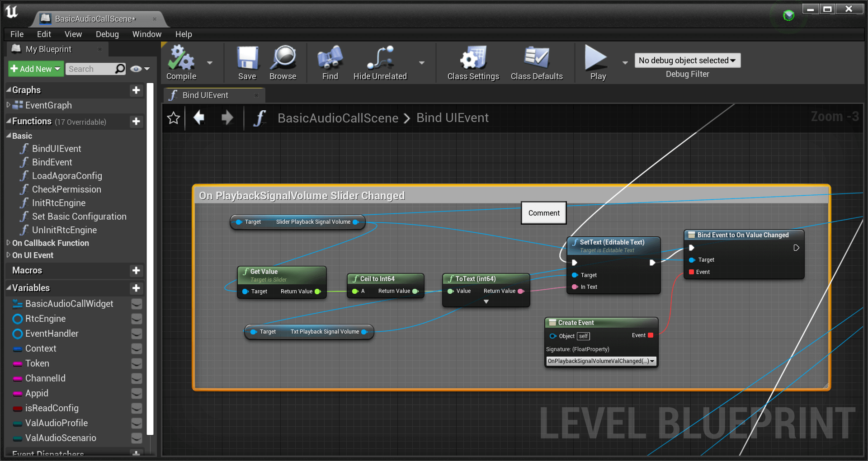Toggle Appid variable visibility
Image resolution: width=868 pixels, height=461 pixels.
click(x=137, y=394)
